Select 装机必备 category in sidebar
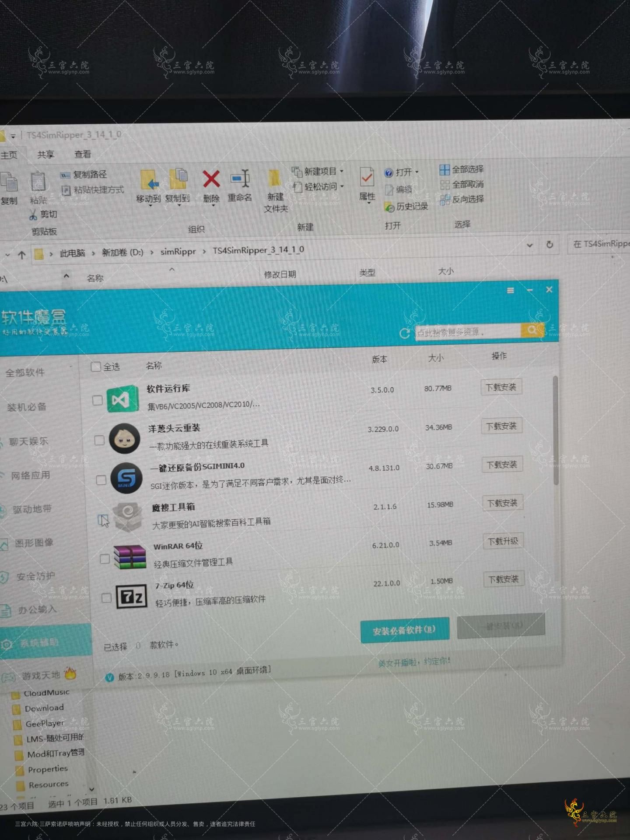Image resolution: width=630 pixels, height=840 pixels. point(26,407)
